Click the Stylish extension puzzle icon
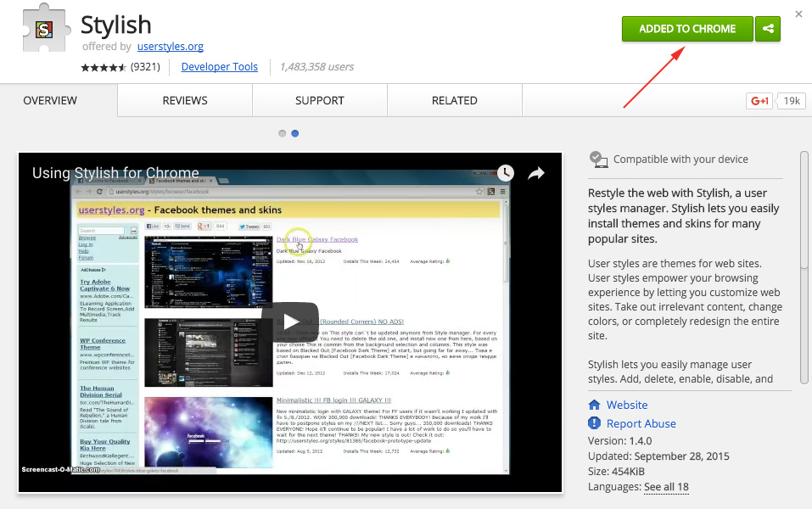Image resolution: width=812 pixels, height=509 pixels. (x=45, y=28)
